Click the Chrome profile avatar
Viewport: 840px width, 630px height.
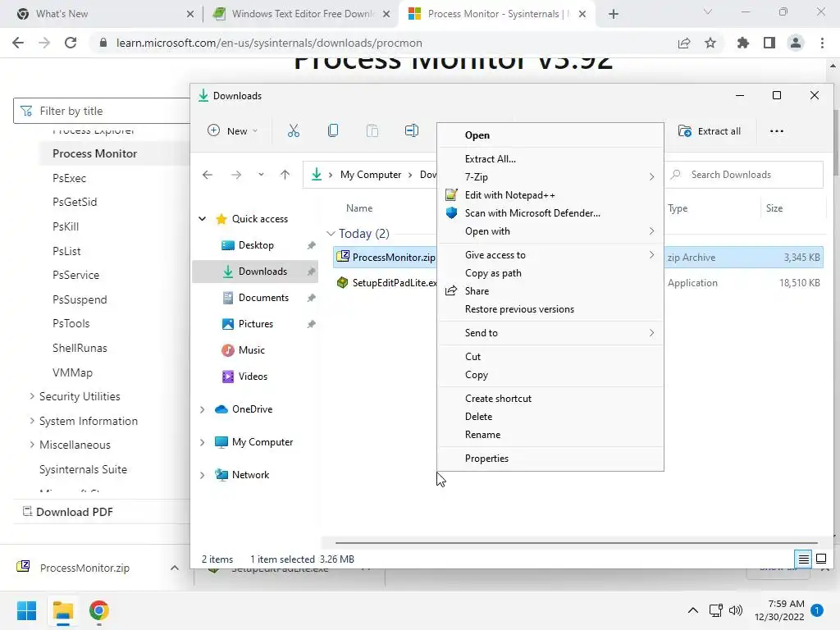[796, 43]
